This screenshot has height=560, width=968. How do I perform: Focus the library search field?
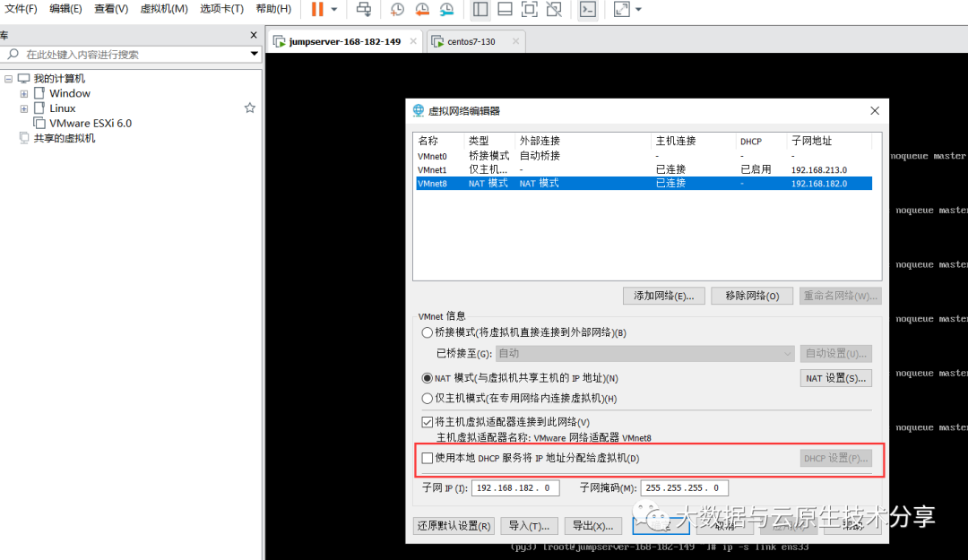tap(132, 55)
